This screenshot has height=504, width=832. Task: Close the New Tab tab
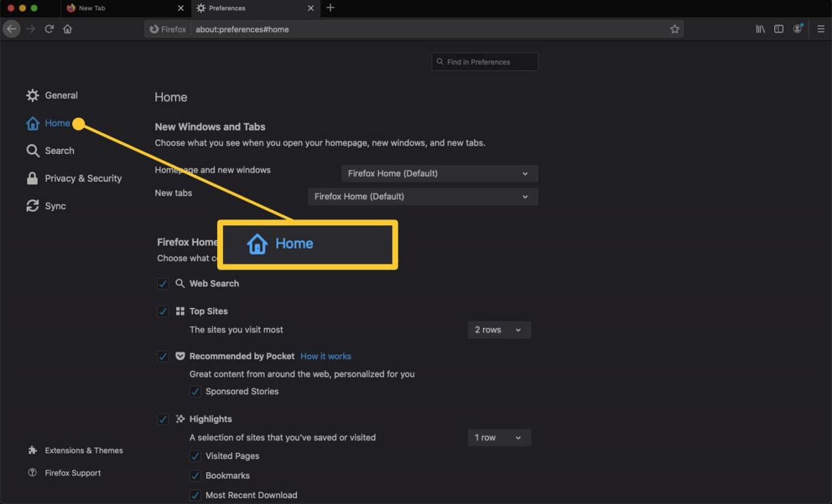coord(181,8)
